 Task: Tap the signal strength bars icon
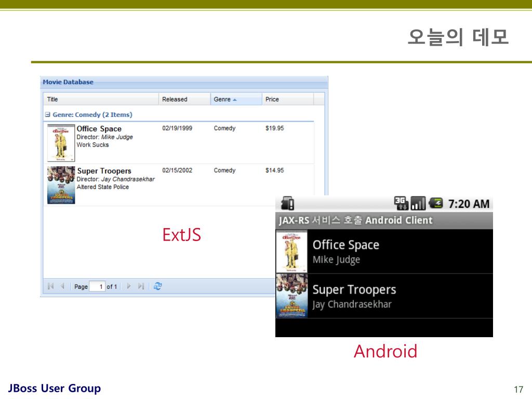(x=418, y=204)
